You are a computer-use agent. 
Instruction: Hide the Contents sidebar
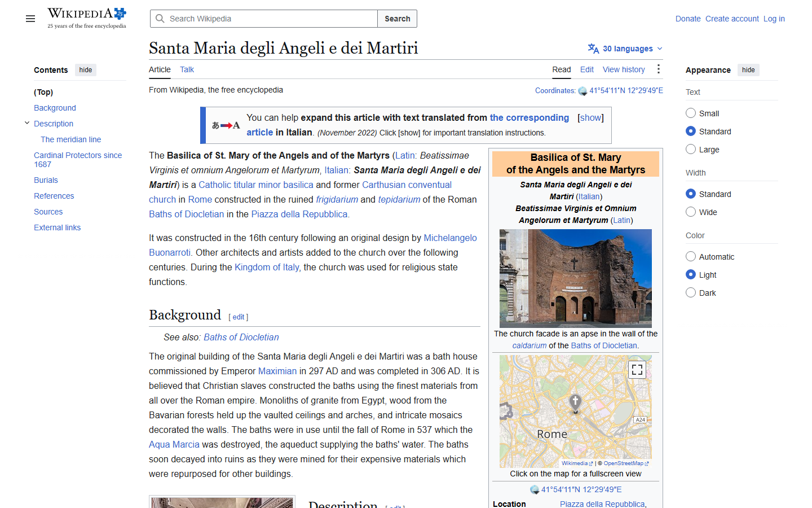point(86,70)
